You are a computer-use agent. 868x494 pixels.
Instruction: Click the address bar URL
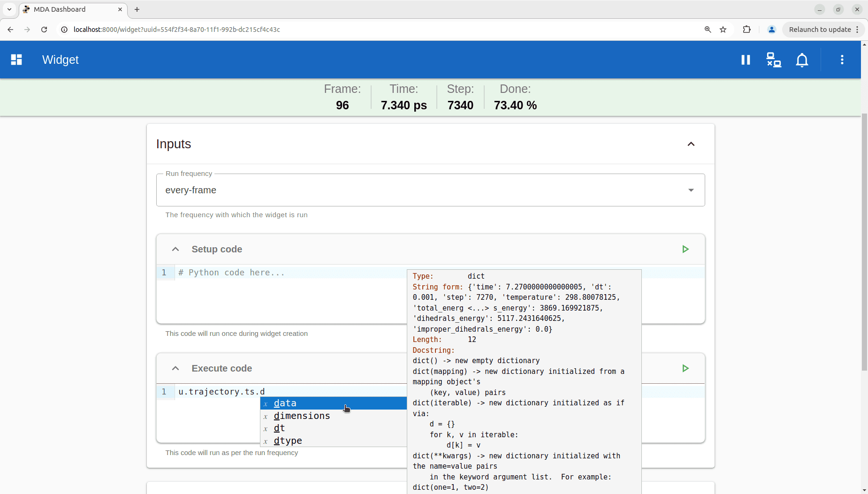177,30
